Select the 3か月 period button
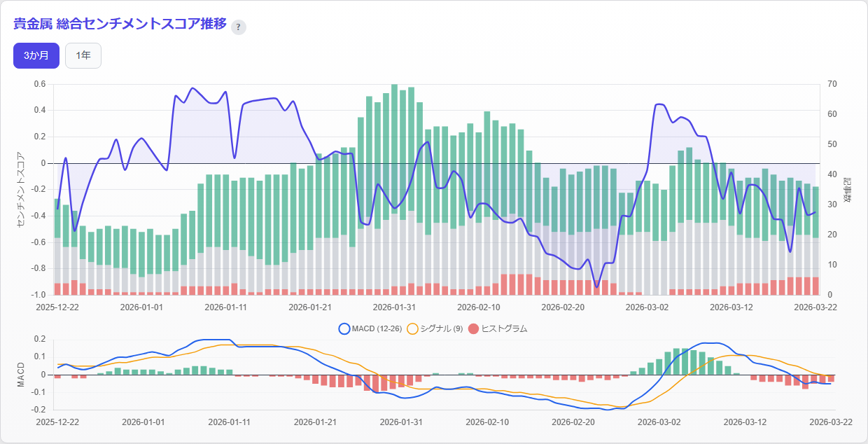The image size is (868, 444). [x=36, y=55]
